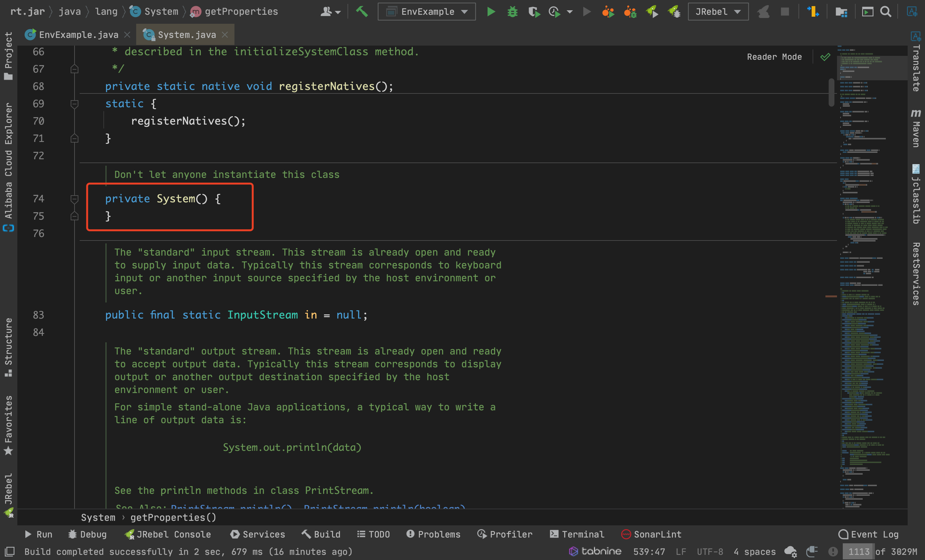Toggle Reader Mode in the editor
The width and height of the screenshot is (925, 560).
click(774, 57)
